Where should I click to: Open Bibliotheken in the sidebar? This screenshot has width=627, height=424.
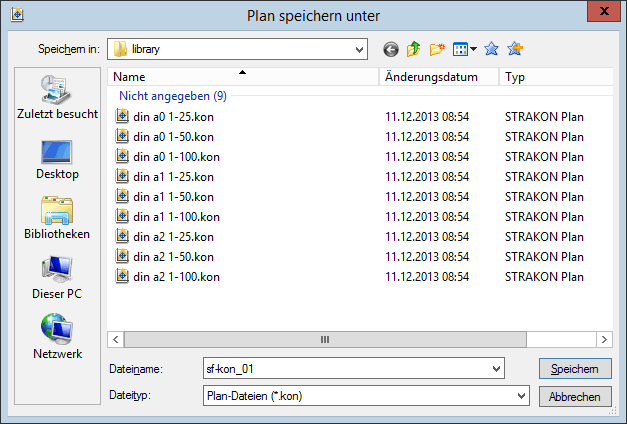coord(57,218)
